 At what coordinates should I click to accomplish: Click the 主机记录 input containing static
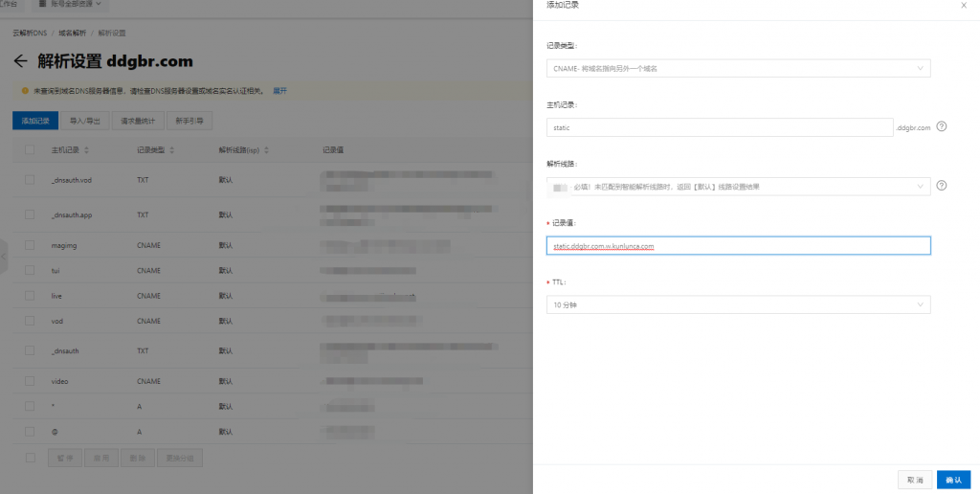click(x=720, y=127)
